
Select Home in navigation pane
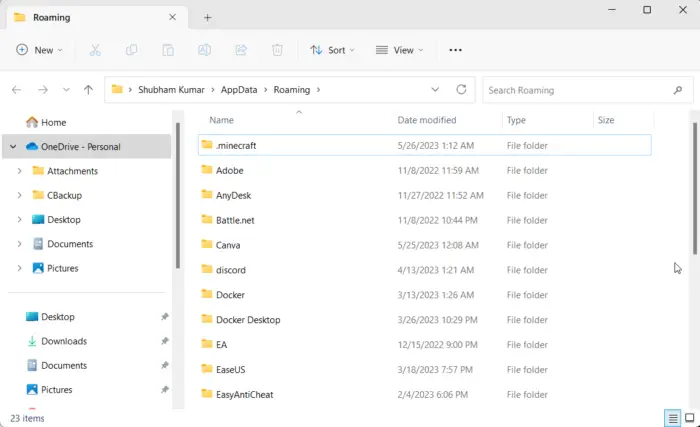[54, 122]
